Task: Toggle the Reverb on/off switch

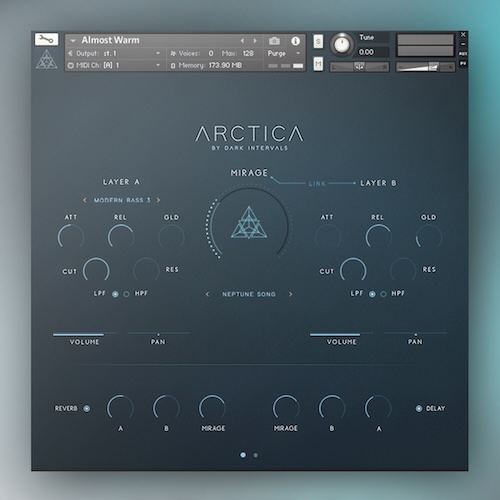Action: coord(87,409)
